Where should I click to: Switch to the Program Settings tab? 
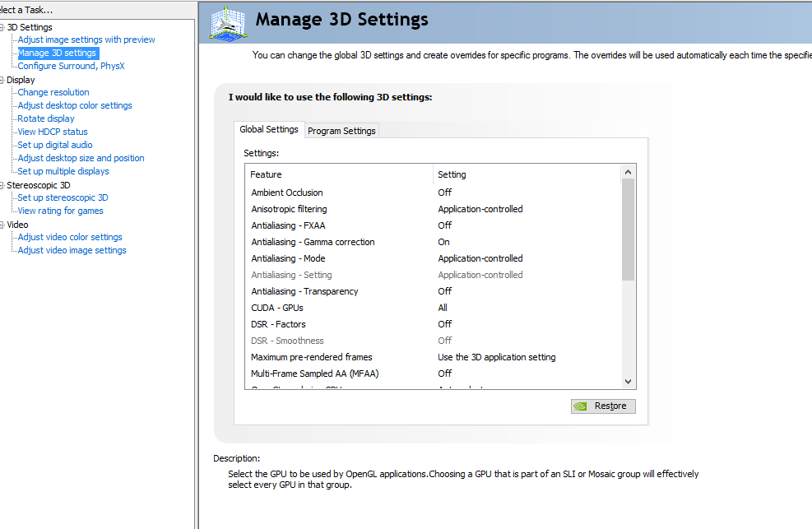click(341, 131)
